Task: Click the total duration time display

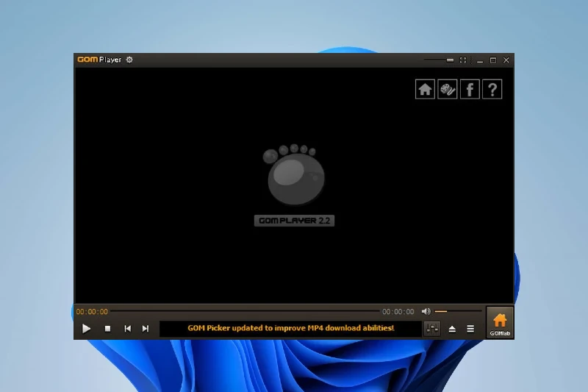Action: pos(398,312)
